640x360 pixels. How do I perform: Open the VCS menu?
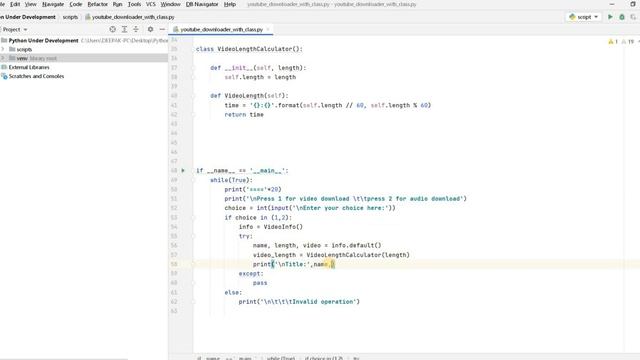151,4
